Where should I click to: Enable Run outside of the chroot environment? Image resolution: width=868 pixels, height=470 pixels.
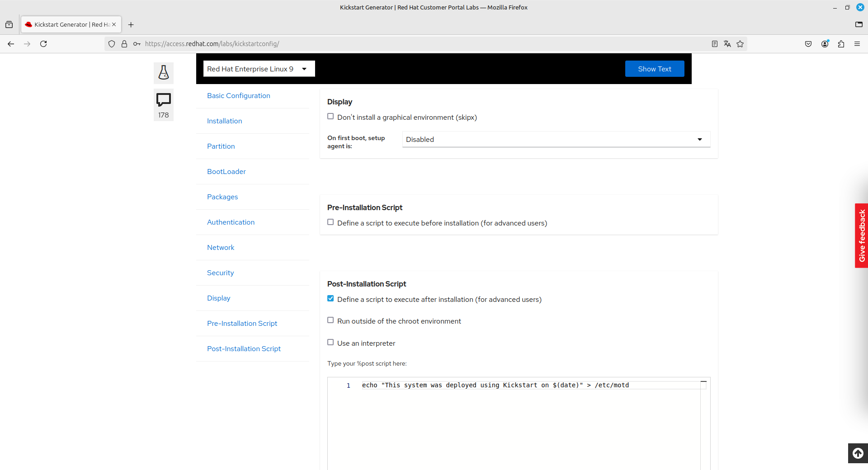coord(330,320)
